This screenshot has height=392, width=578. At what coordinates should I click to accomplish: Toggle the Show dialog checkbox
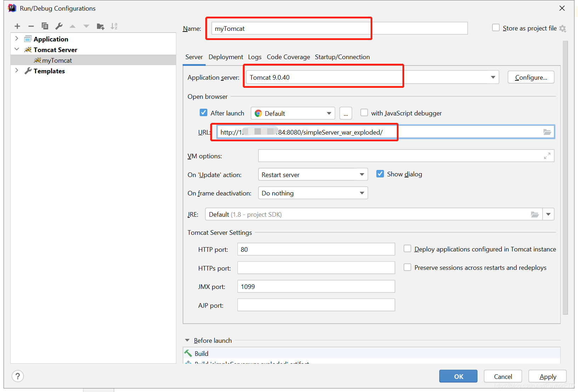380,174
